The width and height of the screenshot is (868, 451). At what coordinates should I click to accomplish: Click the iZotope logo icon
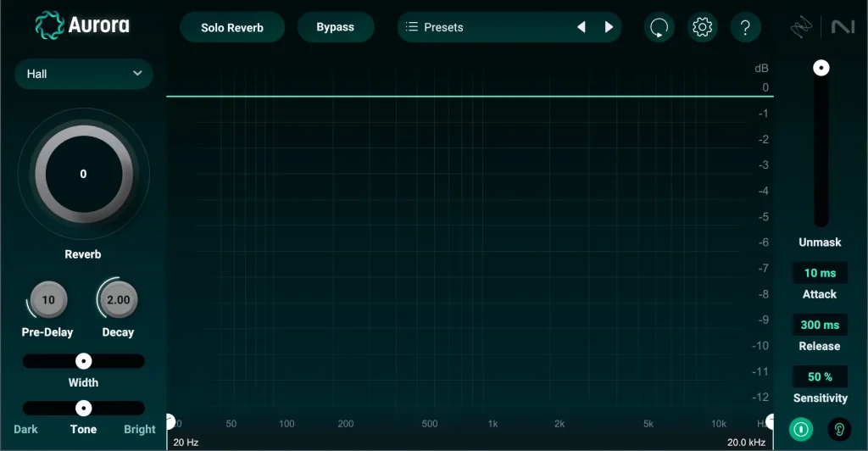(x=802, y=27)
